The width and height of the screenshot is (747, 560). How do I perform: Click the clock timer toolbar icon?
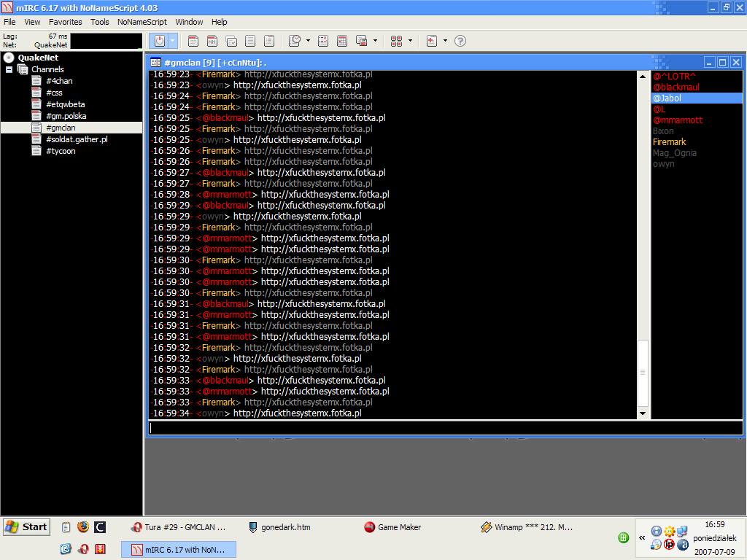295,41
